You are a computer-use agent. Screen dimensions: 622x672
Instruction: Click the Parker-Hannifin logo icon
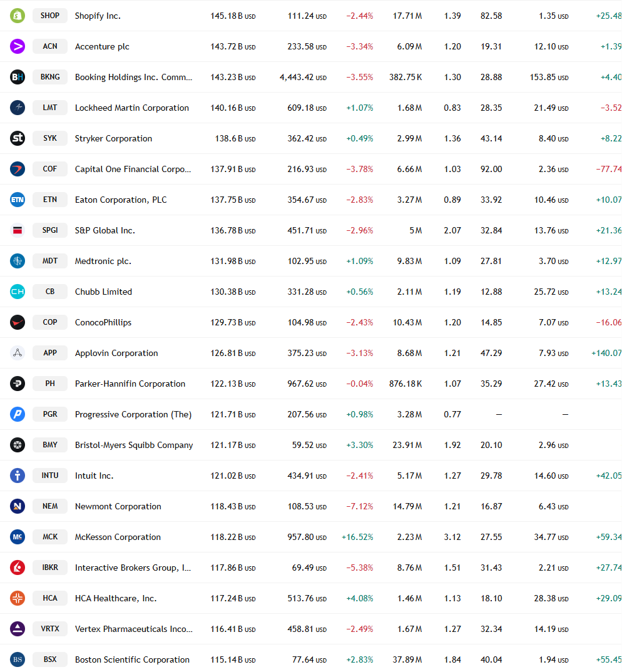click(18, 384)
